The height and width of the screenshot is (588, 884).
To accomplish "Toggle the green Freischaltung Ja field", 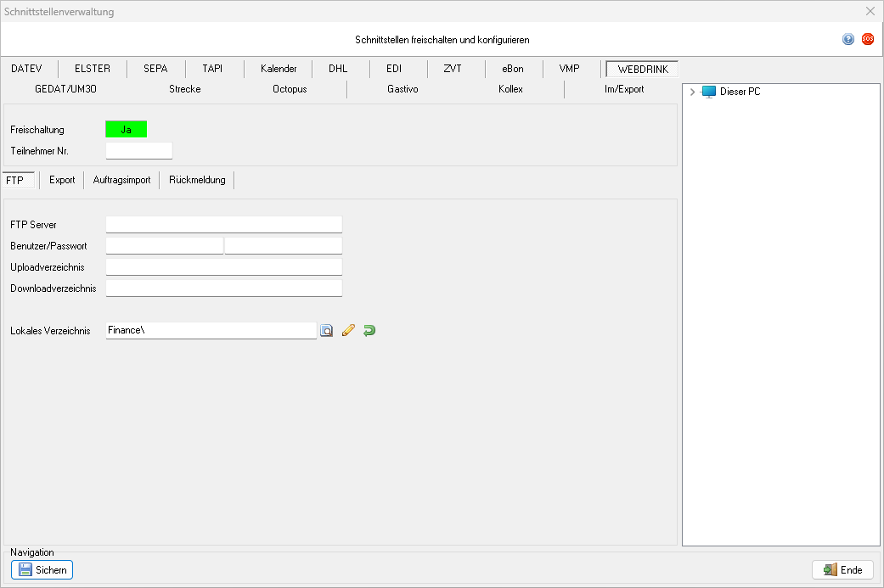I will [x=126, y=130].
